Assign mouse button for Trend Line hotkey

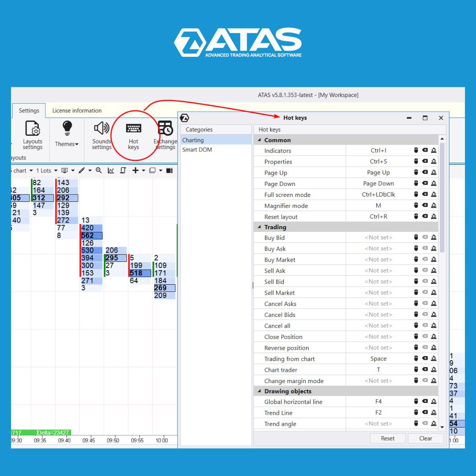(416, 412)
